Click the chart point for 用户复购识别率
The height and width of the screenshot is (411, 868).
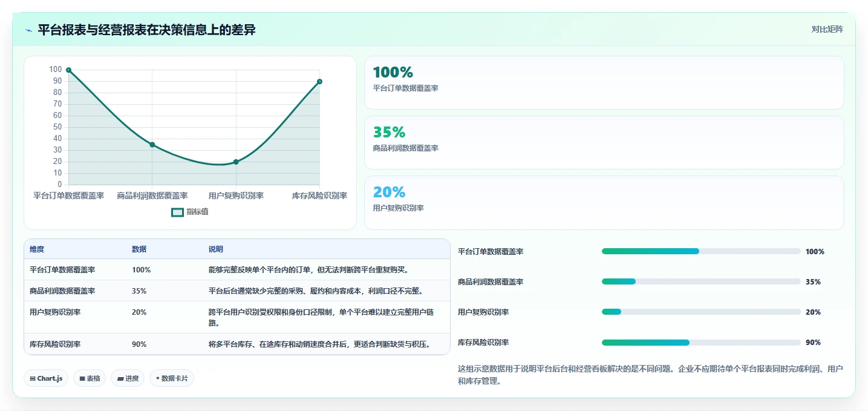pos(236,162)
